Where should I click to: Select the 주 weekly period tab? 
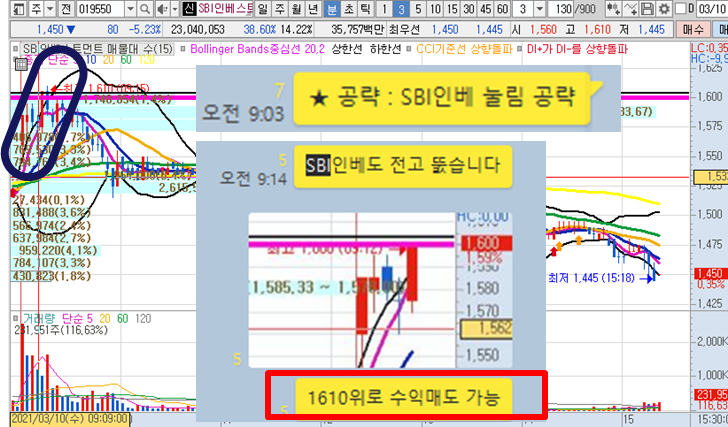point(280,8)
